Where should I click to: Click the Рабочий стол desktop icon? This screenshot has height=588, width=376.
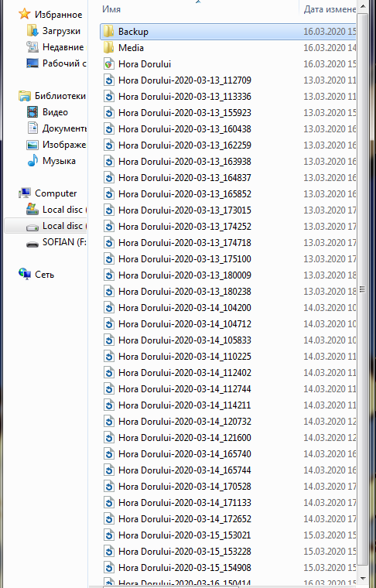[x=32, y=63]
